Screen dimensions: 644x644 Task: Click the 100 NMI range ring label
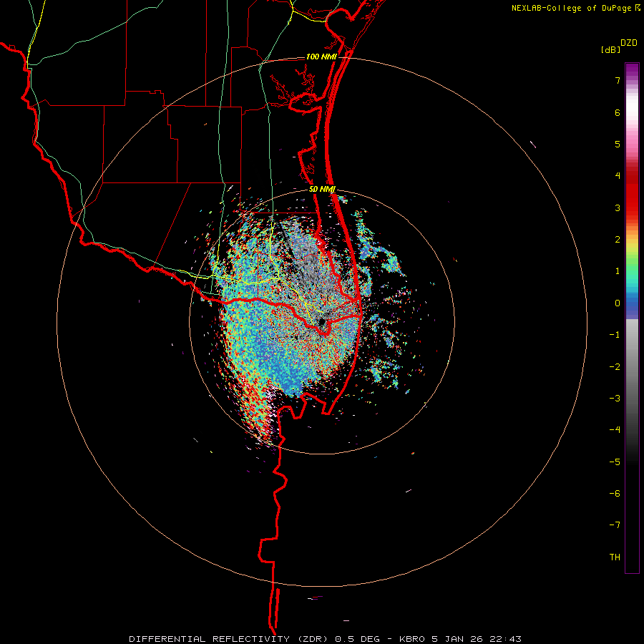[x=321, y=57]
